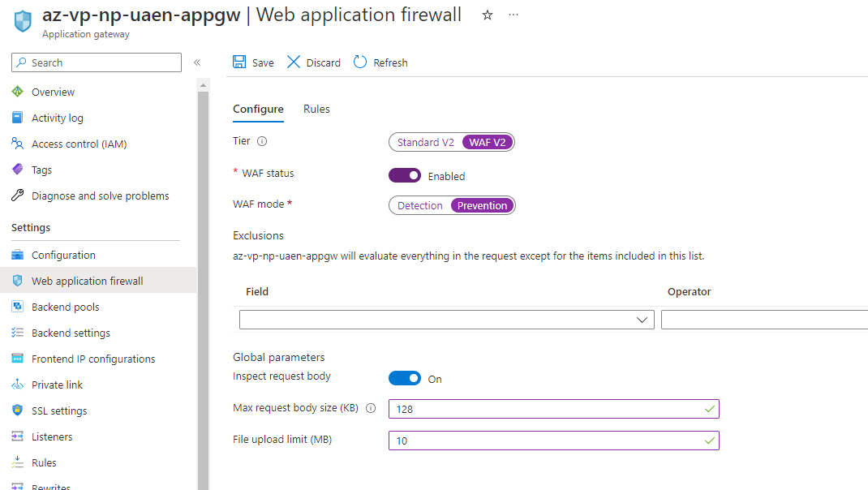Screen dimensions: 868x490
Task: Click the Save button label
Action: pos(263,63)
